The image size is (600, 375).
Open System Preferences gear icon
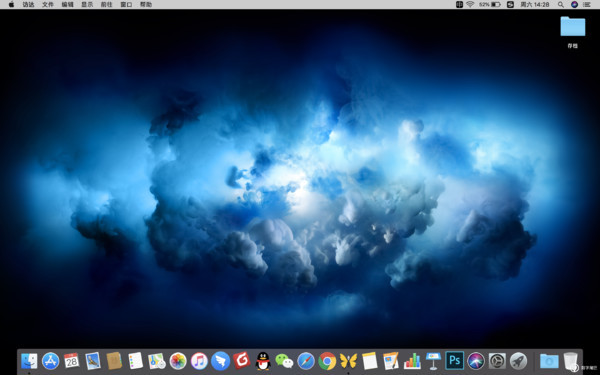pos(497,361)
